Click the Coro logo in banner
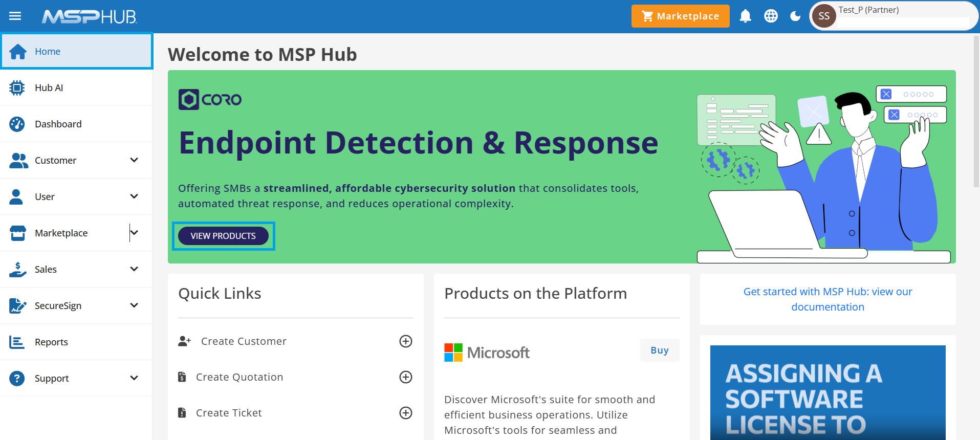Viewport: 980px width, 440px height. tap(210, 99)
